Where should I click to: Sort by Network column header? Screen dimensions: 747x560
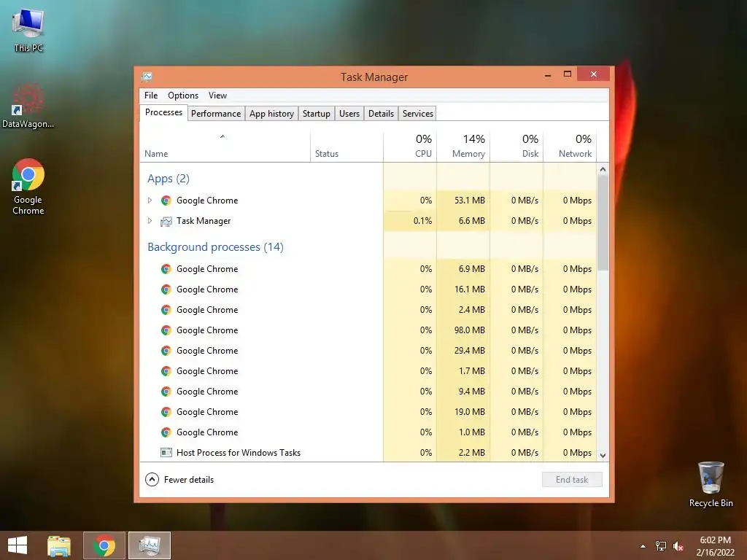tap(570, 147)
